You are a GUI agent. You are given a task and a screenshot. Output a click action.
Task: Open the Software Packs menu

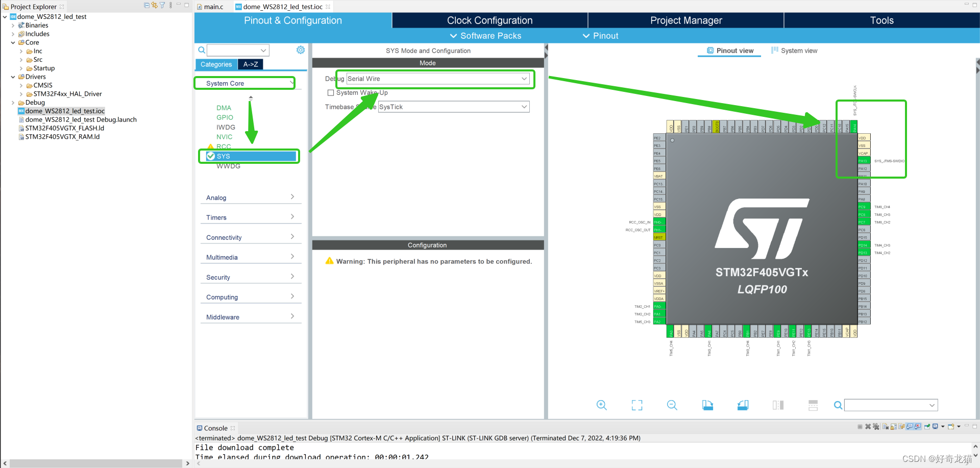click(485, 36)
